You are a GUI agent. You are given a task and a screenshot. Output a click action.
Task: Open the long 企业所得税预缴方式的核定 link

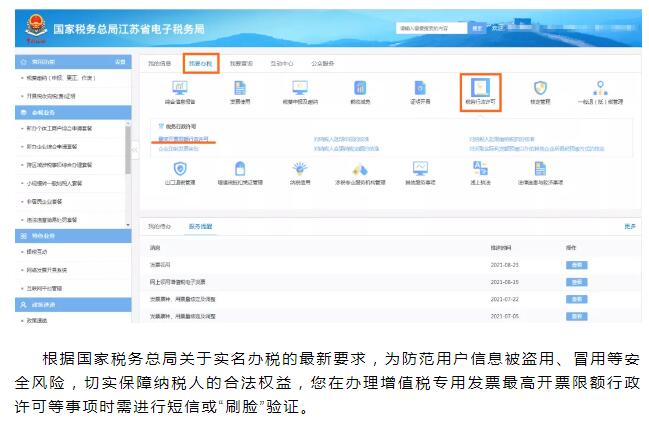pyautogui.click(x=536, y=148)
